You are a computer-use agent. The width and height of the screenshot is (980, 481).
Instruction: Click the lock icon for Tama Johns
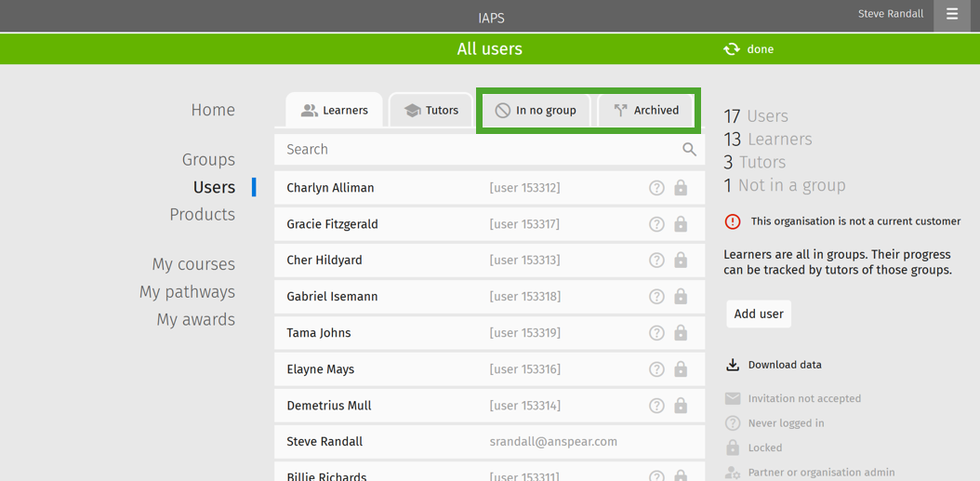click(681, 333)
